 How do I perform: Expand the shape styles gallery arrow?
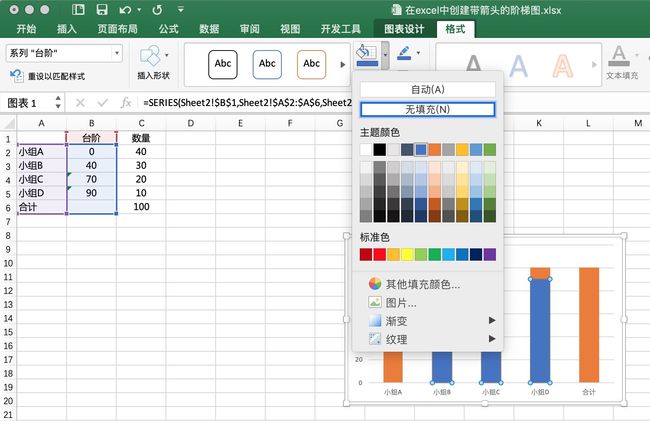[343, 65]
